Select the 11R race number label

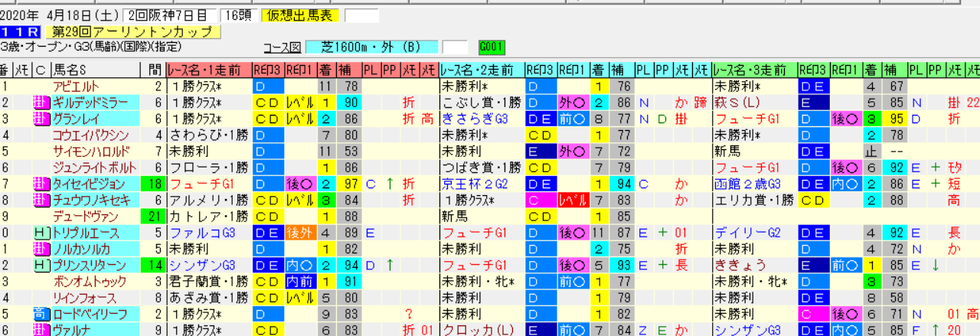tap(21, 32)
